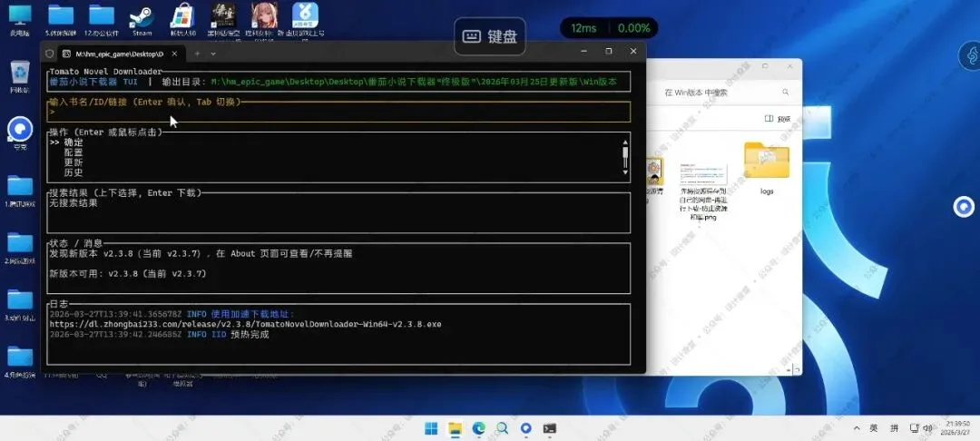Image resolution: width=980 pixels, height=441 pixels.
Task: Click the 无搜索结果 text in results
Action: pos(73,203)
